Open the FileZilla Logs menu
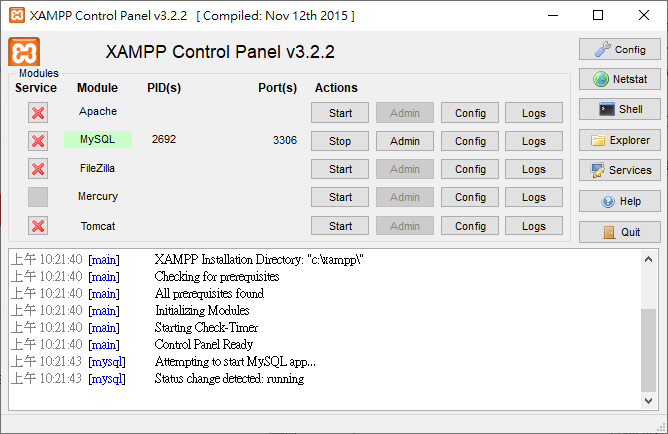Viewport: 668px width, 434px height. coord(534,169)
